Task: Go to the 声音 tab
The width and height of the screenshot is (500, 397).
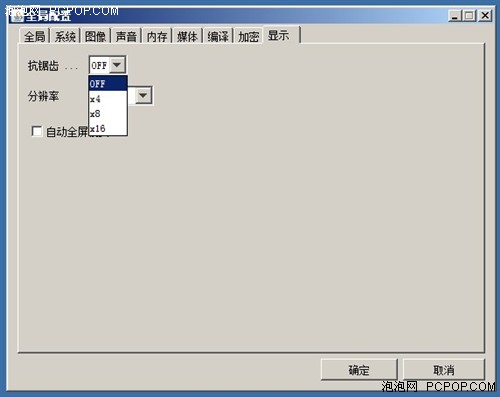Action: [126, 36]
